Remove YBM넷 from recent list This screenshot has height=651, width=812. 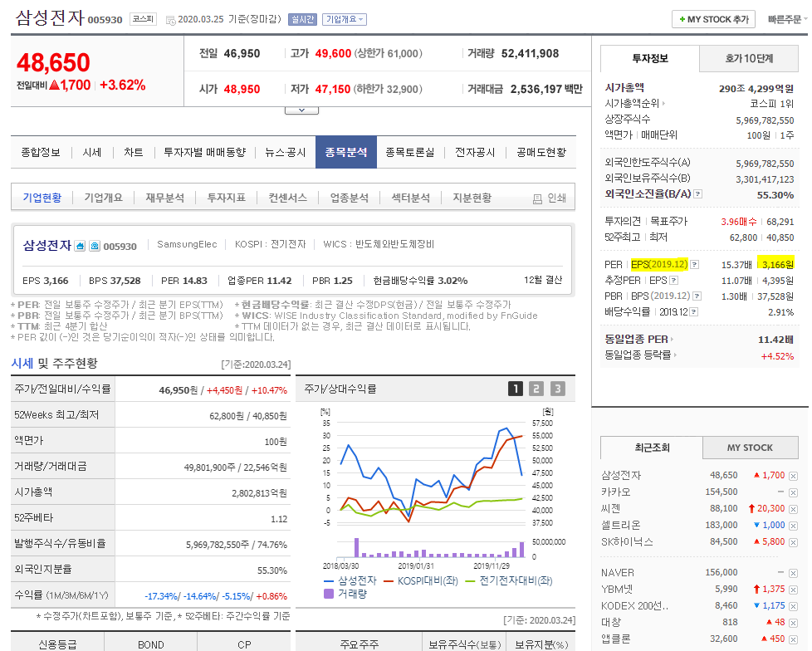click(793, 590)
